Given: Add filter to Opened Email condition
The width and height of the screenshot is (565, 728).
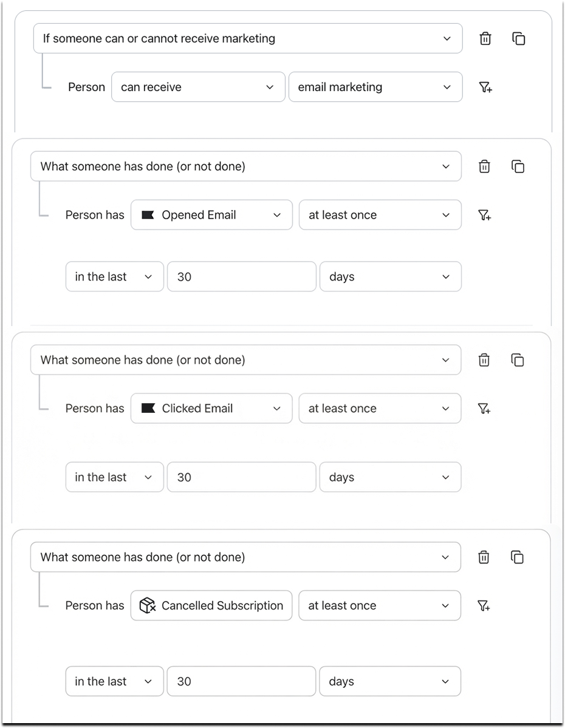Looking at the screenshot, I should point(485,215).
